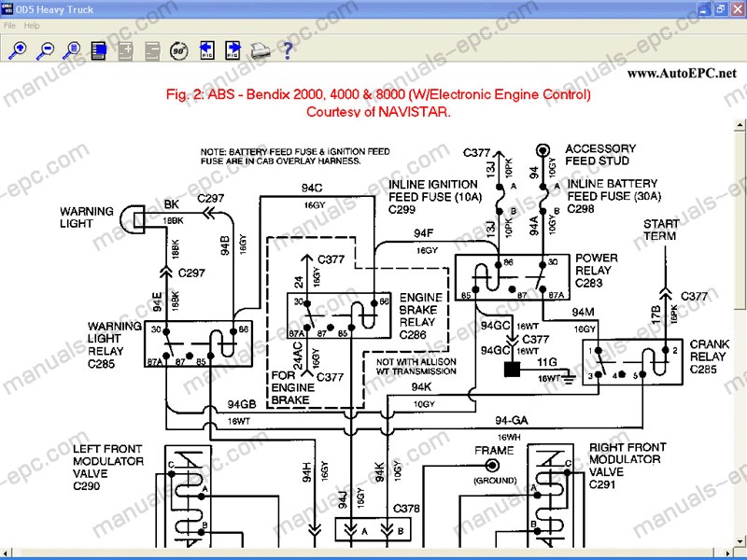Click the 'START TERM' label
The image size is (747, 560).
tap(661, 230)
